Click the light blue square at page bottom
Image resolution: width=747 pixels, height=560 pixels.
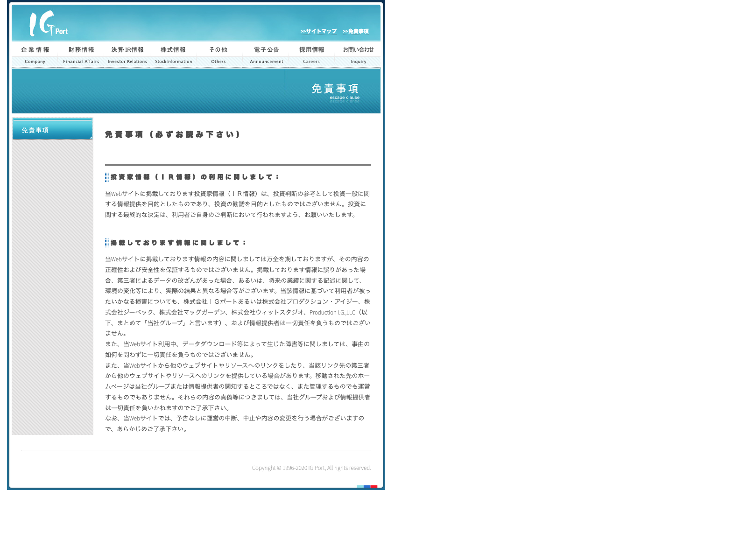[360, 487]
